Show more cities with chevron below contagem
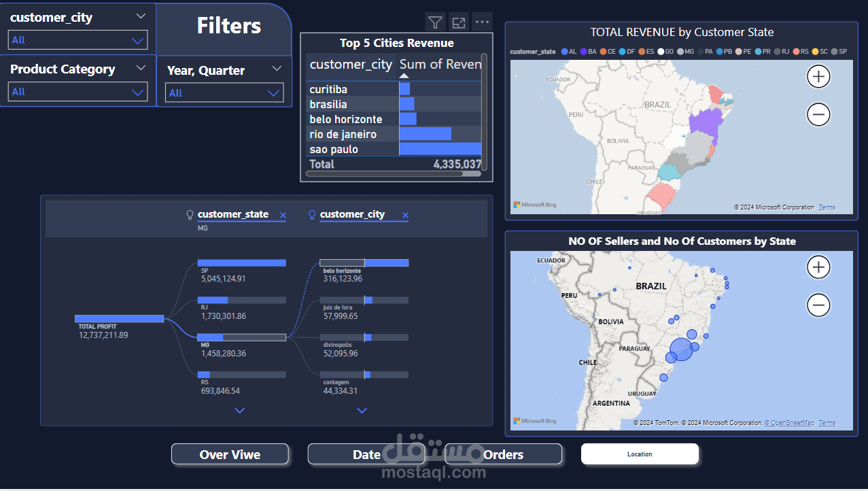Screen dimensions: 868x491 [x=362, y=410]
